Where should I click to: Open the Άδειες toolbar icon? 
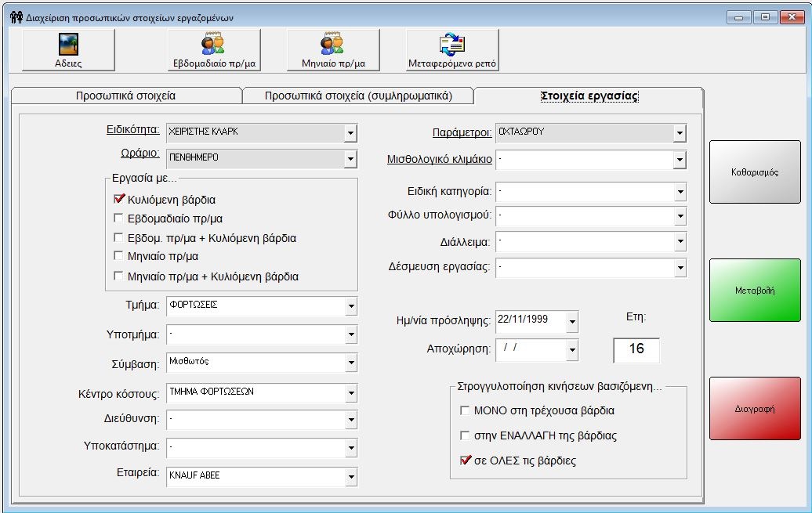coord(68,50)
